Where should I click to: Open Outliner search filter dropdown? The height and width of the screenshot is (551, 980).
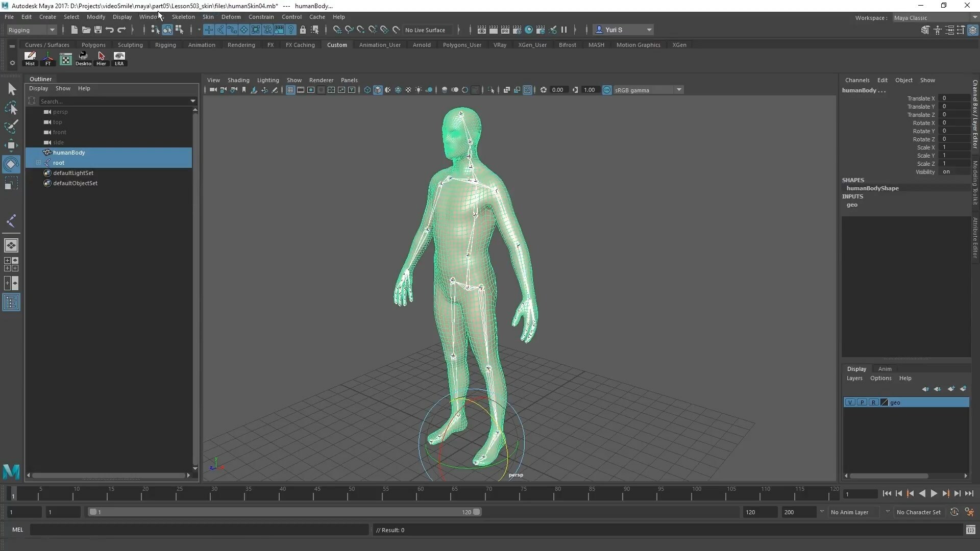coord(193,101)
